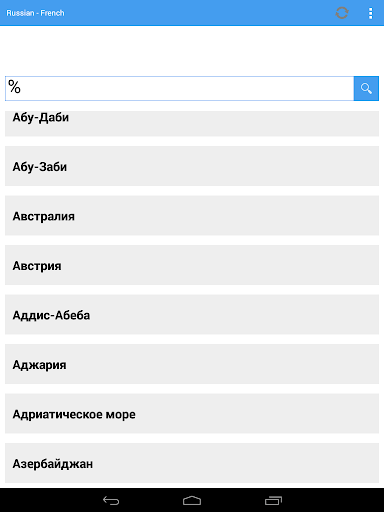Open the recent apps switcher
Viewport: 384px width, 512px height.
pos(273,500)
